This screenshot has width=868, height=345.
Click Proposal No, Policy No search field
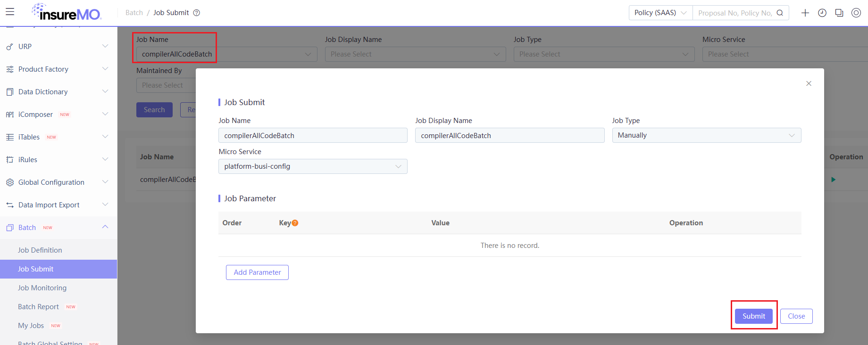click(735, 13)
